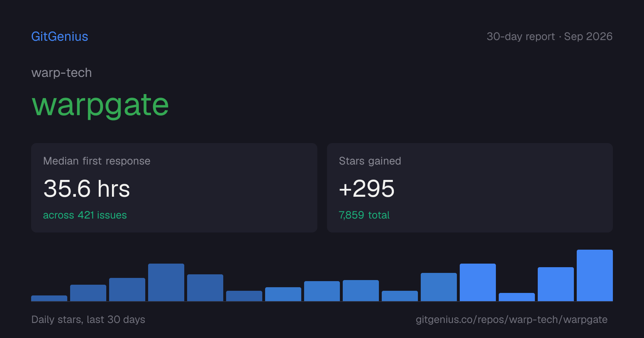Select the fifth chart bar from left
The image size is (644, 338).
pos(205,288)
